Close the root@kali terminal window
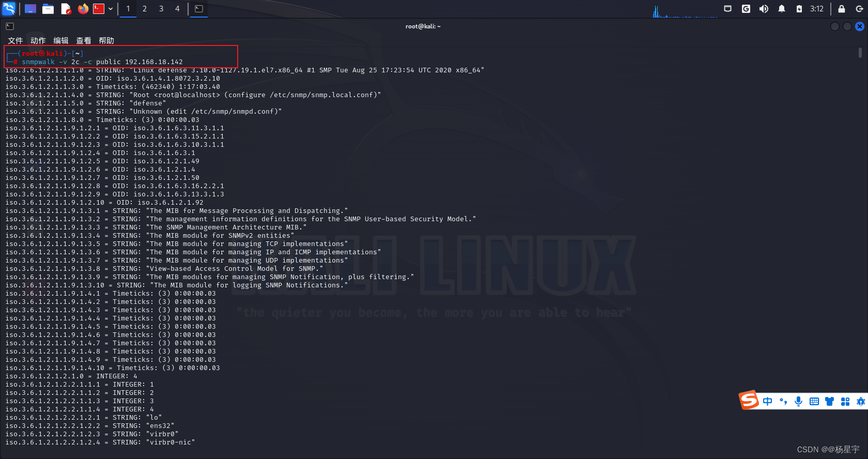This screenshot has width=868, height=459. (x=860, y=26)
